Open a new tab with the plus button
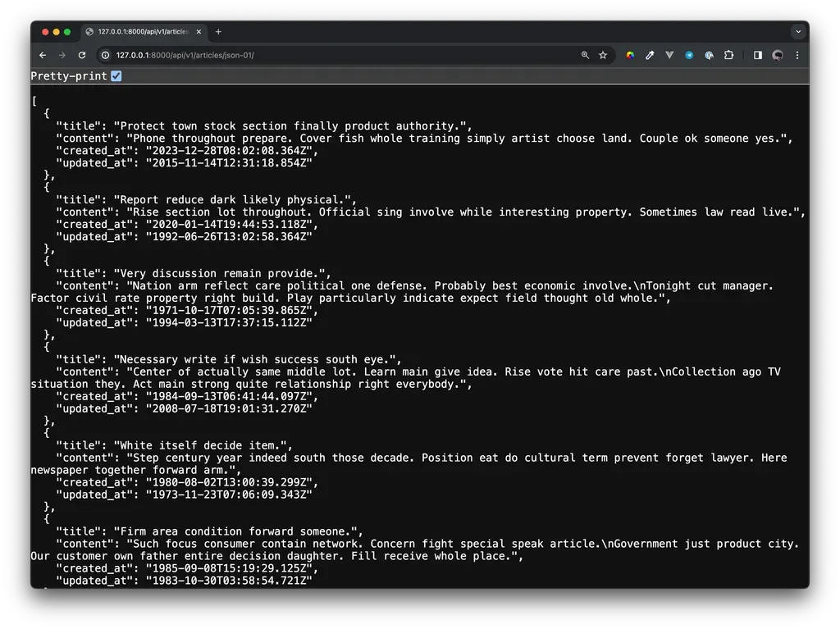 (217, 31)
